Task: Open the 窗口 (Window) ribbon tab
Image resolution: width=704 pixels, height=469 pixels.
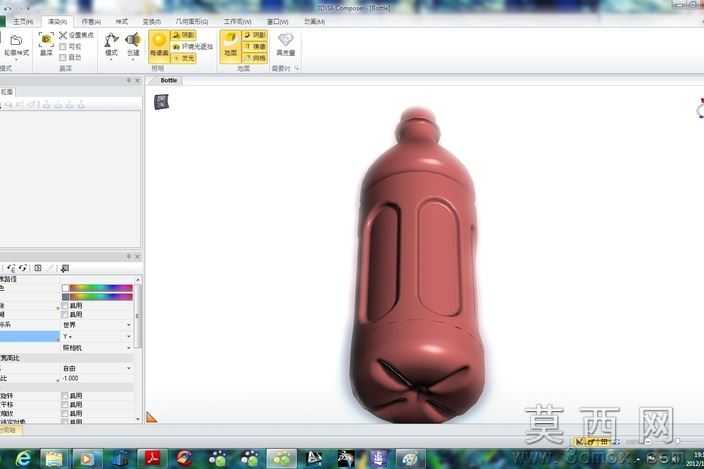Action: coord(277,21)
